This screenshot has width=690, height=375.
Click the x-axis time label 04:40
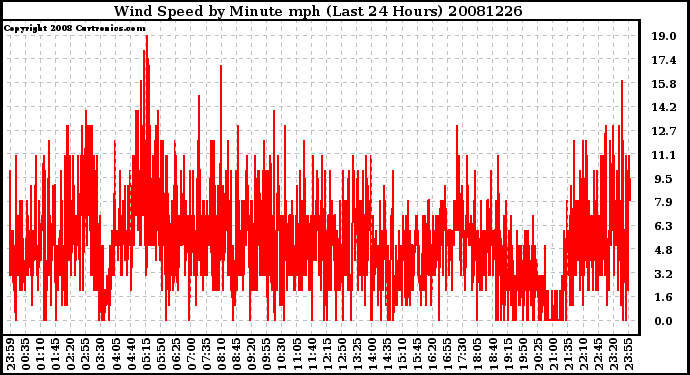131,355
